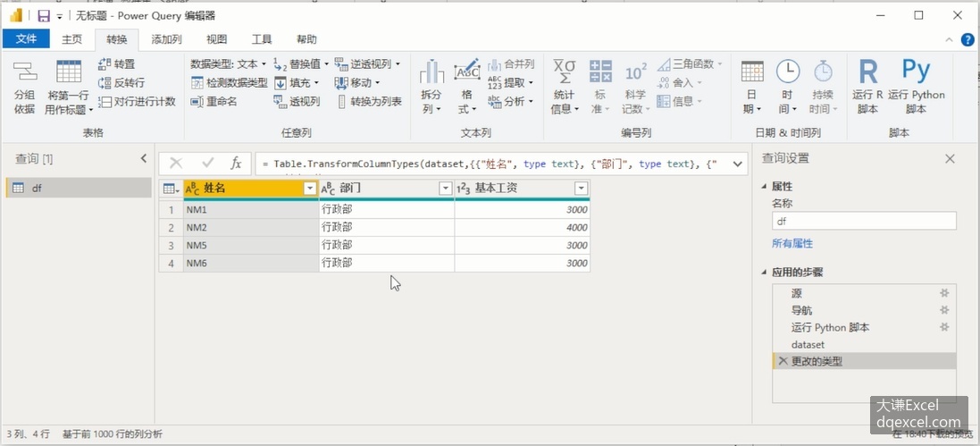Click Merge Columns (合并列)
Screen dimensions: 980x446
coord(511,63)
